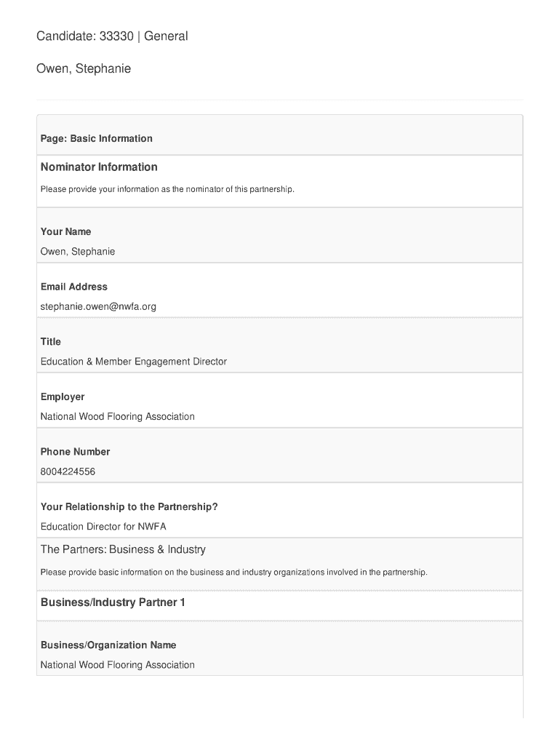Image resolution: width=560 pixels, height=745 pixels.
Task: Click the Your Name field label
Action: pyautogui.click(x=66, y=231)
